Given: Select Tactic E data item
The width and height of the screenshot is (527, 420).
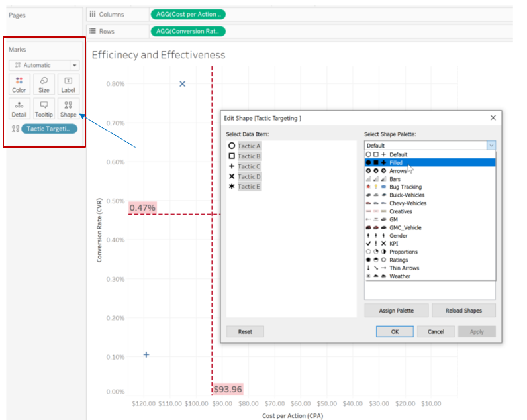Looking at the screenshot, I should pos(249,187).
